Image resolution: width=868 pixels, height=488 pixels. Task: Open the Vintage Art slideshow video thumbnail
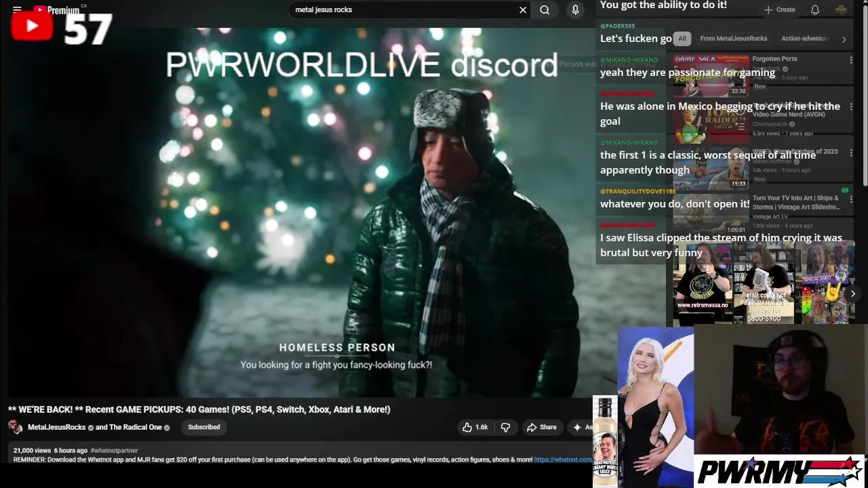711,214
